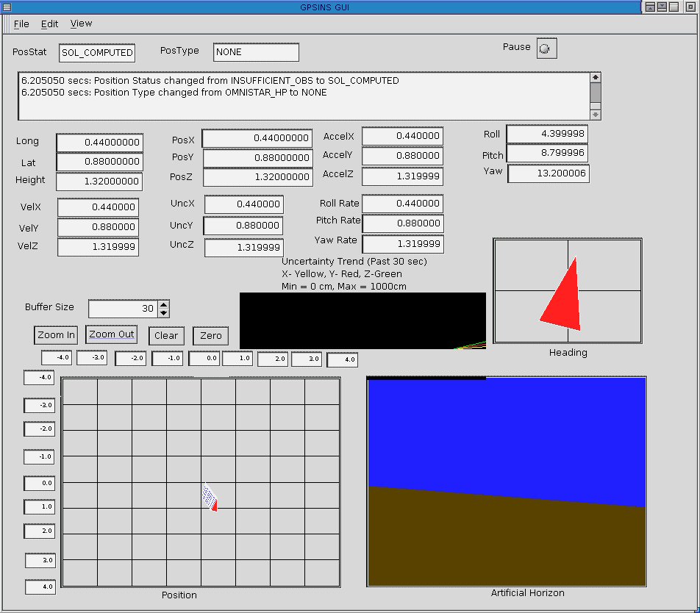Clear the position plot with the Clear button
The width and height of the screenshot is (700, 613).
(x=166, y=335)
